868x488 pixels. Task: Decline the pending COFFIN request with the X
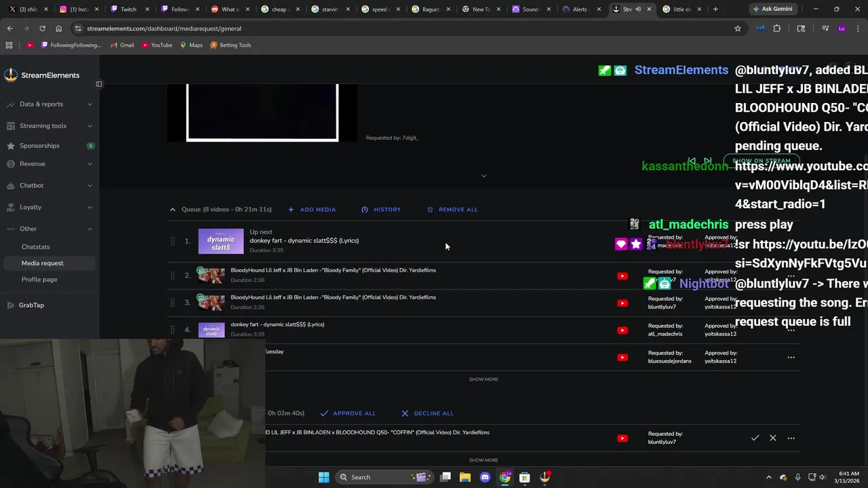pos(773,438)
